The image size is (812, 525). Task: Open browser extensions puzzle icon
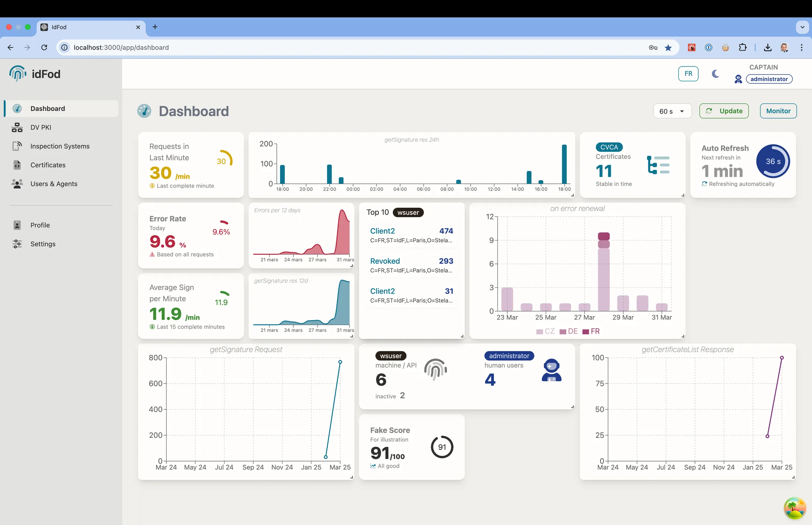pyautogui.click(x=743, y=47)
